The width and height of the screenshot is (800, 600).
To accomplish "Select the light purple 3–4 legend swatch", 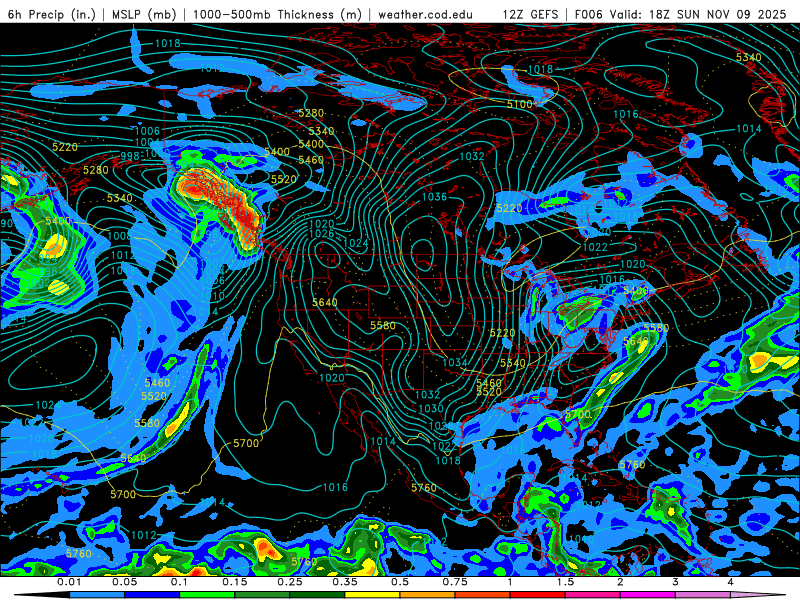I will tap(703, 595).
